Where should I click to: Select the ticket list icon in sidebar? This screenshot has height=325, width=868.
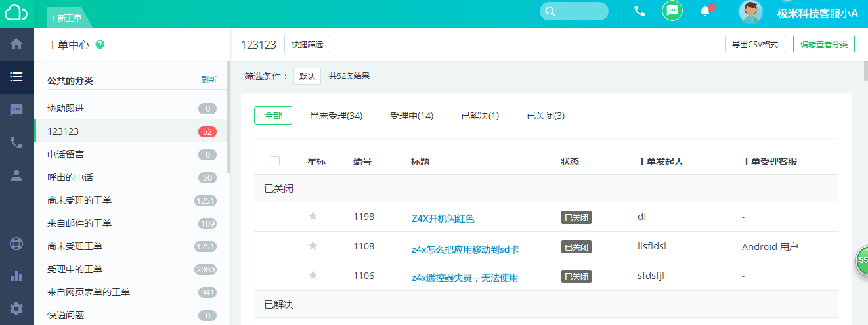[16, 77]
